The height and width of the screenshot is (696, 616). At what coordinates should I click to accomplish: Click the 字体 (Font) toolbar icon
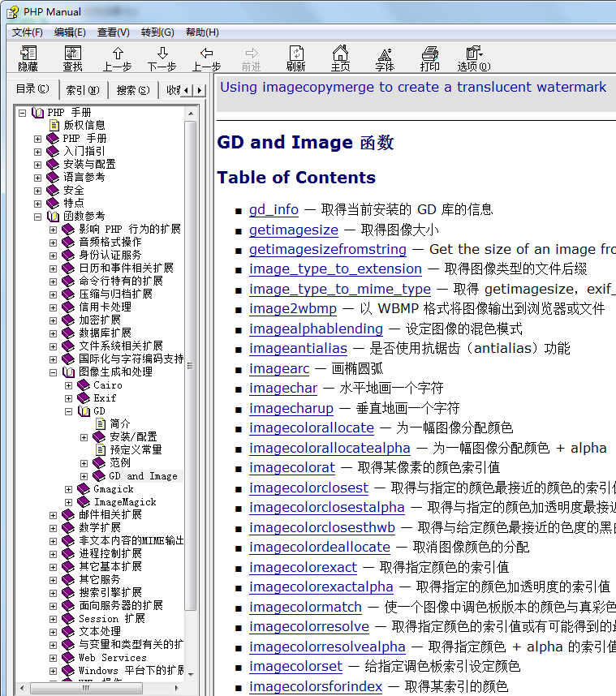click(x=385, y=58)
